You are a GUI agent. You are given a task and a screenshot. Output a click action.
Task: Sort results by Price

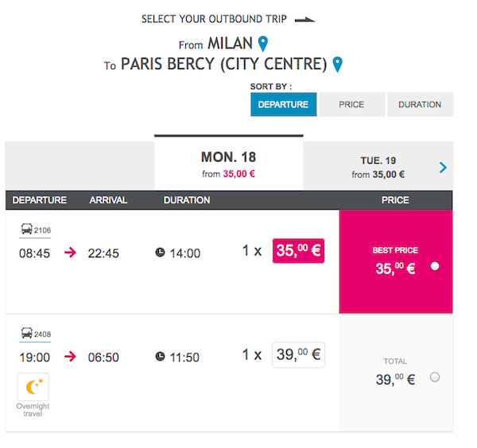[352, 105]
